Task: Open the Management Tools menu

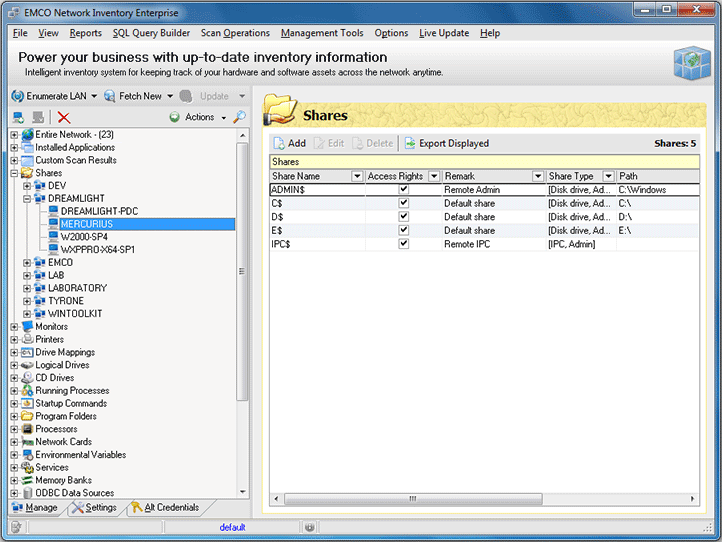Action: [322, 33]
